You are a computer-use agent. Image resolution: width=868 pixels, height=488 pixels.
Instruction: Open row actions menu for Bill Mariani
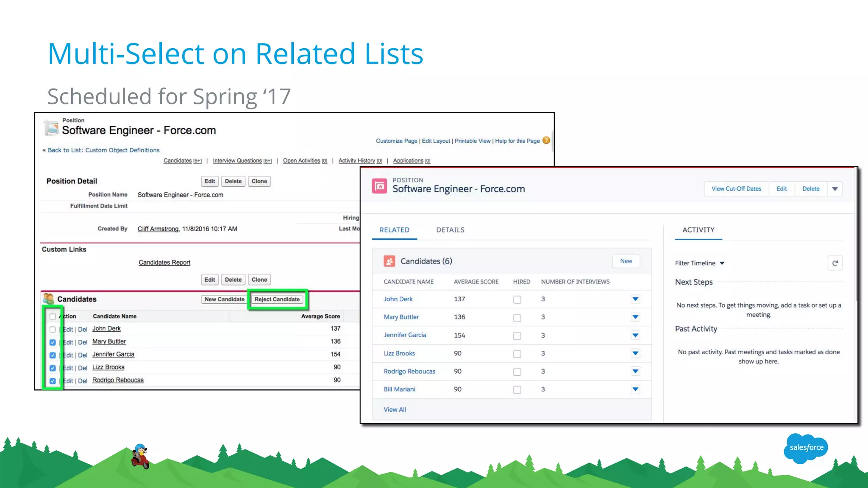click(635, 389)
